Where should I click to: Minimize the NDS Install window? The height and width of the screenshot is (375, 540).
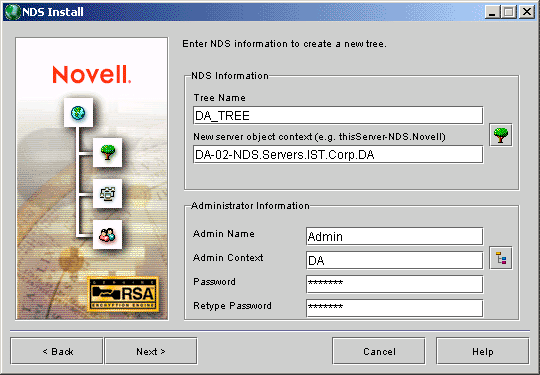click(492, 12)
